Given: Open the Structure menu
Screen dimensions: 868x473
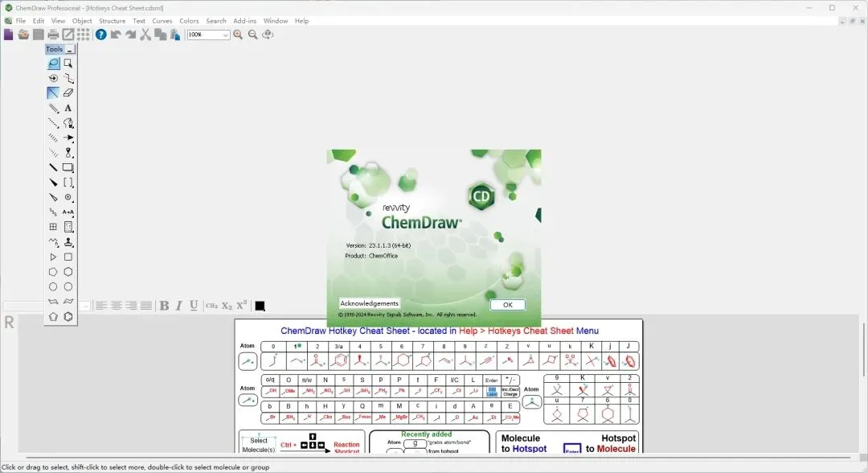Looking at the screenshot, I should tap(112, 20).
